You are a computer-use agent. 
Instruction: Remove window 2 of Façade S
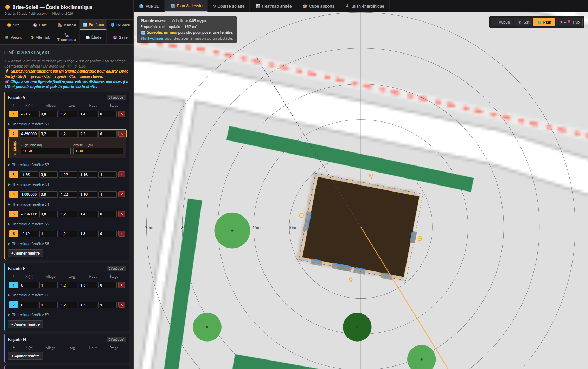122,134
